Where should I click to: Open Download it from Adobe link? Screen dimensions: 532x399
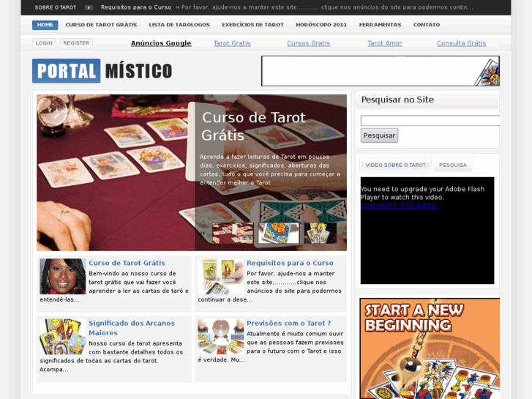click(x=400, y=206)
